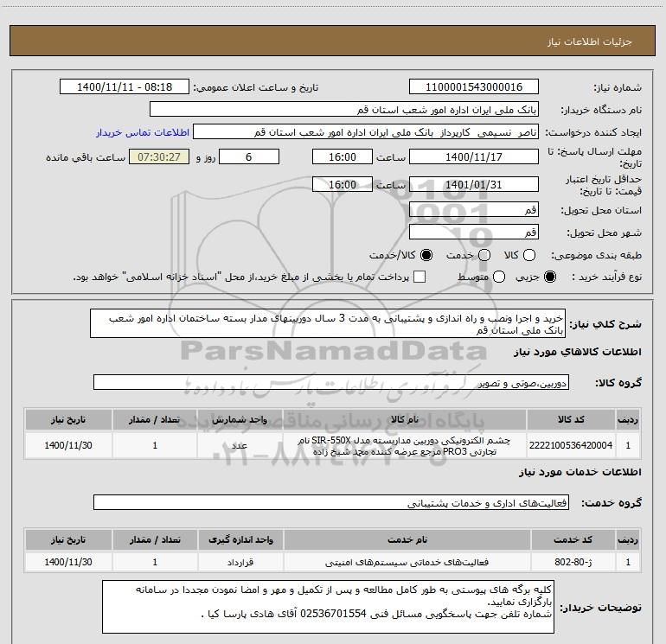Click the اطلاعات کالاهای مورد نیاز section title

point(578,352)
